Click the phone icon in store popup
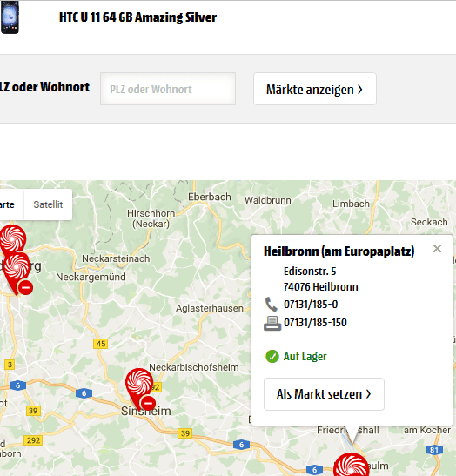Screen dimensions: 456x476 (x=272, y=305)
